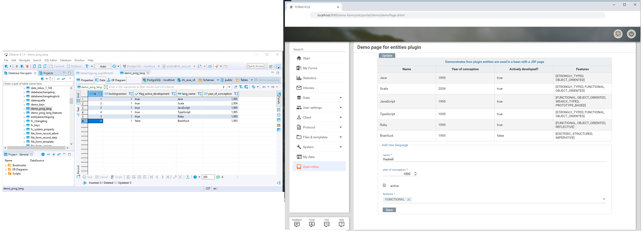Toggle the Record view mode in DBeaver
The width and height of the screenshot is (644, 233).
tap(78, 172)
